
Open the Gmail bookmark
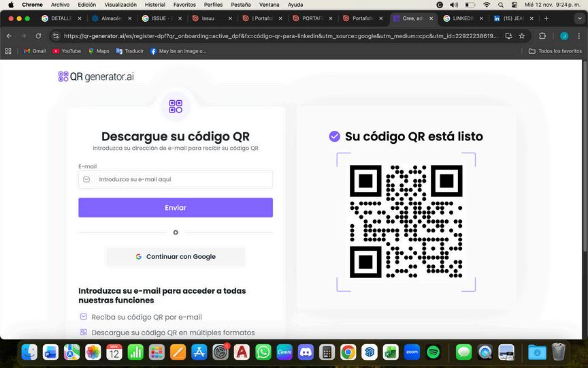pyautogui.click(x=35, y=51)
